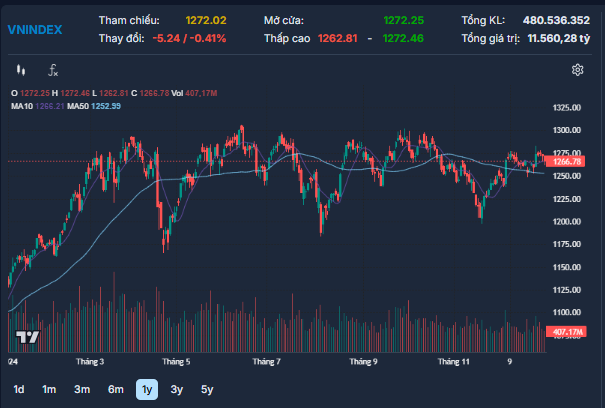Switch to the 1m time range

pyautogui.click(x=49, y=389)
